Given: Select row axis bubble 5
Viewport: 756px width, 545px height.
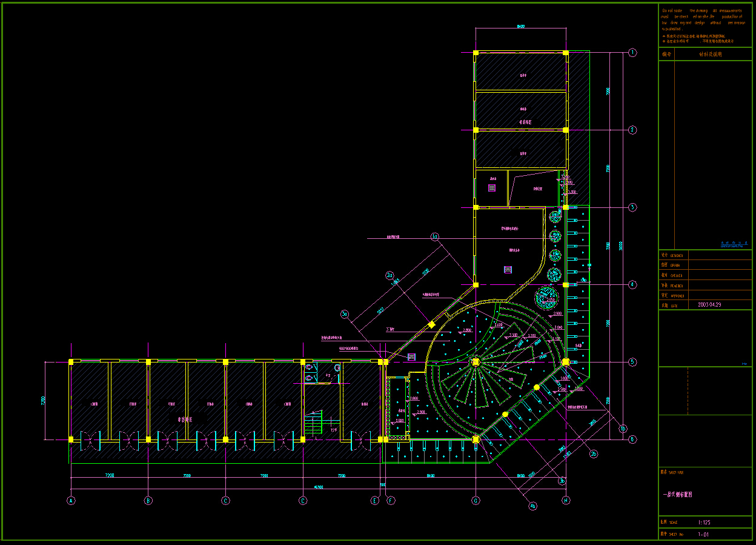Looking at the screenshot, I should pos(632,362).
